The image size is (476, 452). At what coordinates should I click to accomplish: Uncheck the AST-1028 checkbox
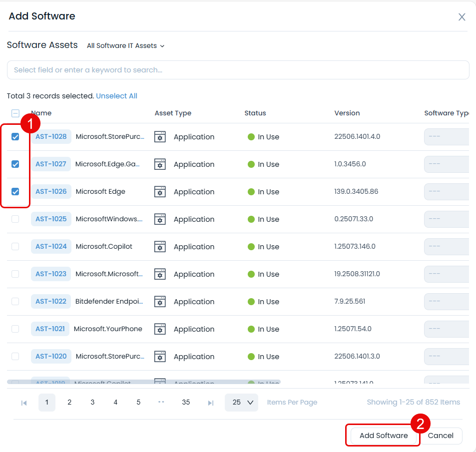15,137
